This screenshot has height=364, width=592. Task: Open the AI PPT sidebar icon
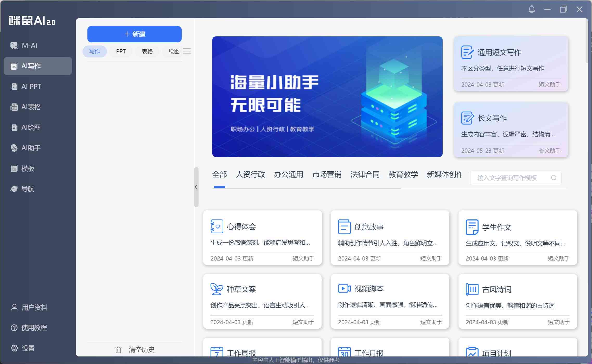tap(14, 86)
